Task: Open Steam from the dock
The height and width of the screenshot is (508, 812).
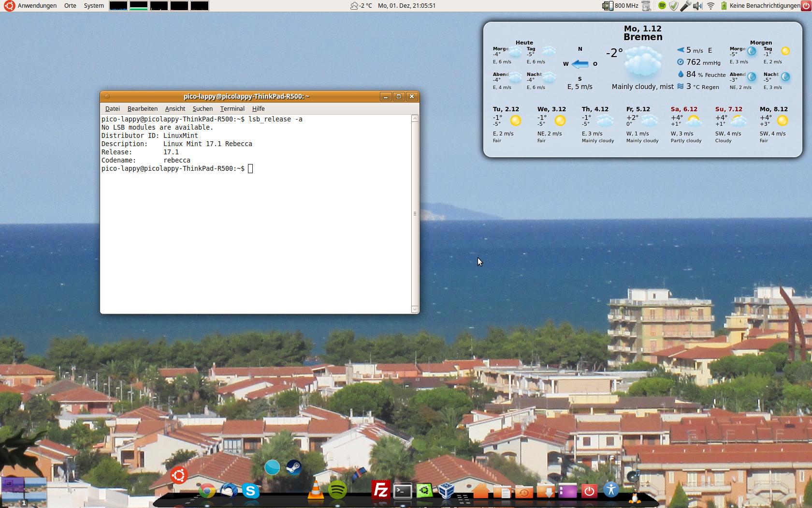Action: tap(293, 467)
